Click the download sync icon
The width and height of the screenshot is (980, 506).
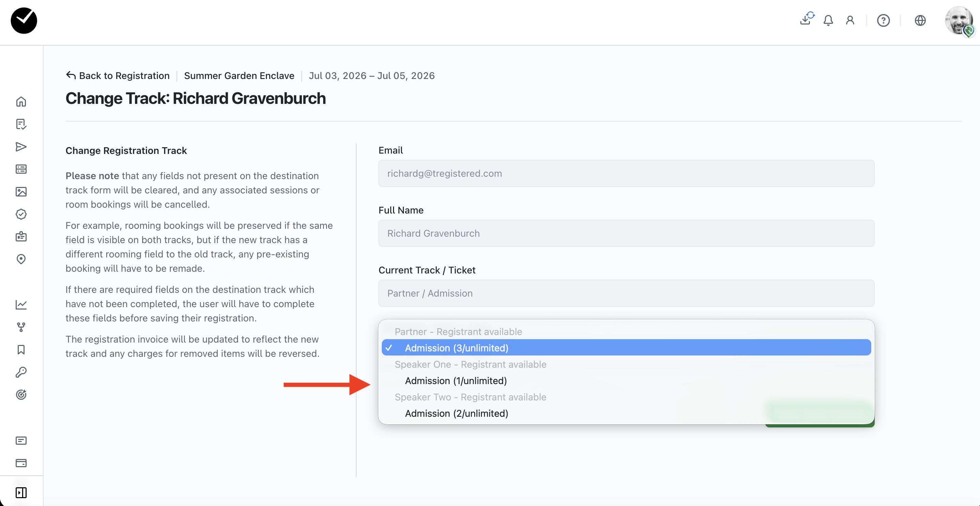click(x=806, y=19)
